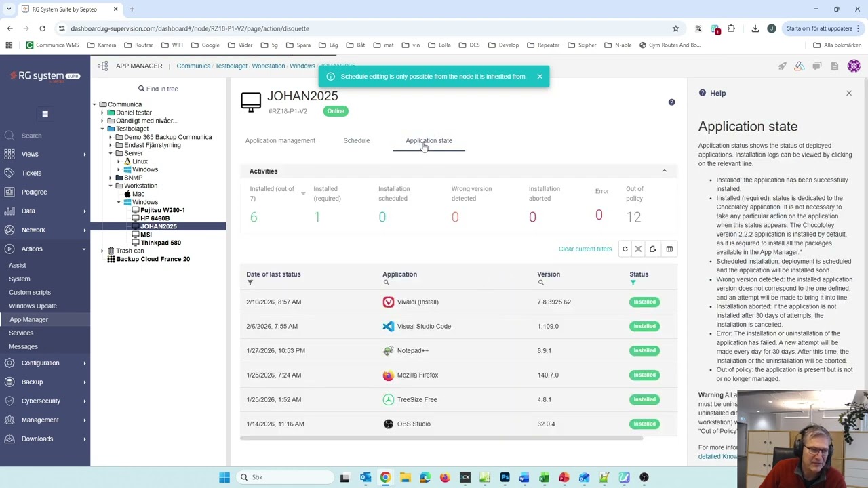Click the node tree icon beside APP MANAGER
This screenshot has width=868, height=488.
[102, 66]
